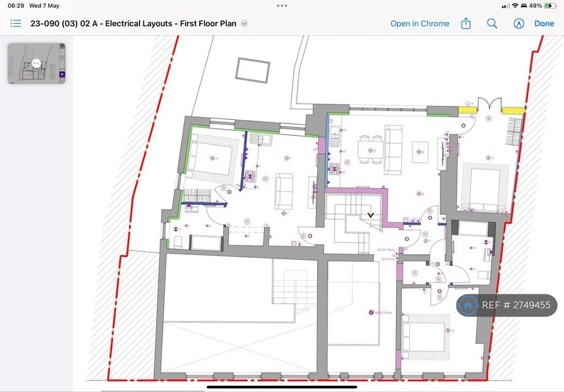The image size is (564, 392).
Task: Select the page one thumbnail in sidebar
Action: coord(36,63)
